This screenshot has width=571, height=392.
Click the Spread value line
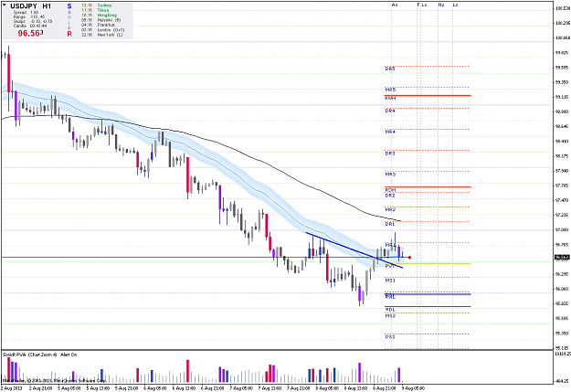(x=26, y=13)
